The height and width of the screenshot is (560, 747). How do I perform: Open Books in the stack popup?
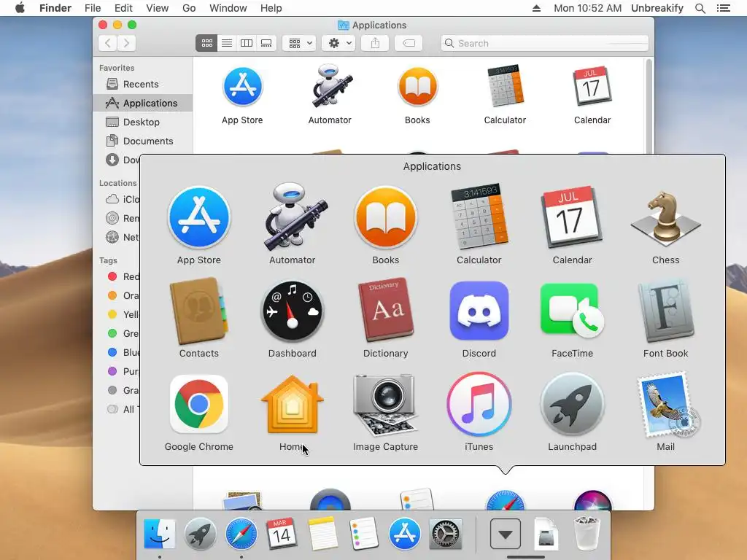(x=385, y=217)
